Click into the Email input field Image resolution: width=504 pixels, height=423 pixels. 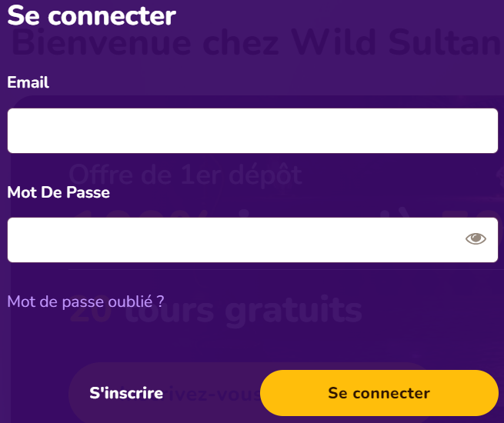pos(252,131)
